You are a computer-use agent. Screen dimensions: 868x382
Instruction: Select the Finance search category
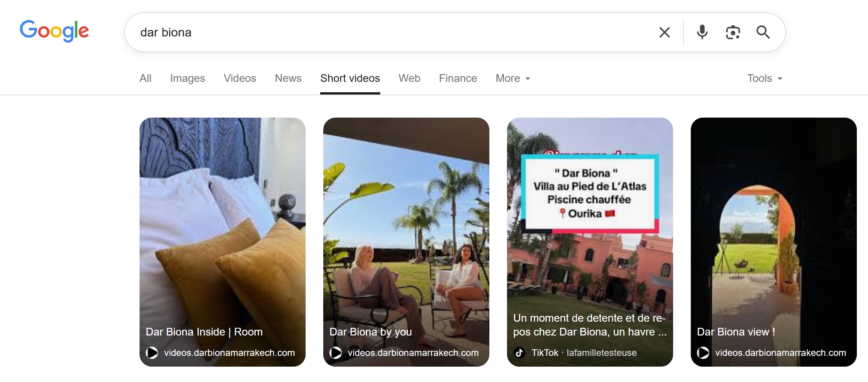(458, 78)
